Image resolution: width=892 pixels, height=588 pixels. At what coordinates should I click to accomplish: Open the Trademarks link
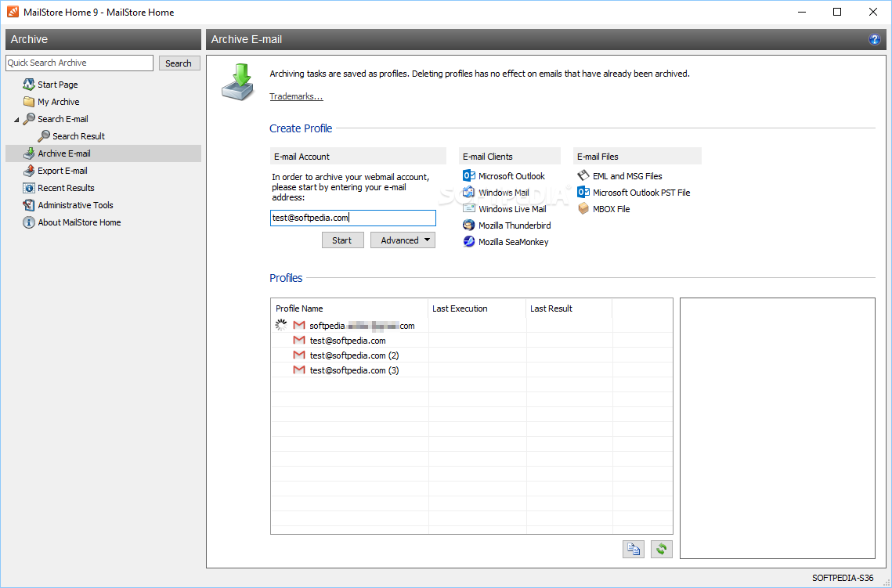[296, 96]
